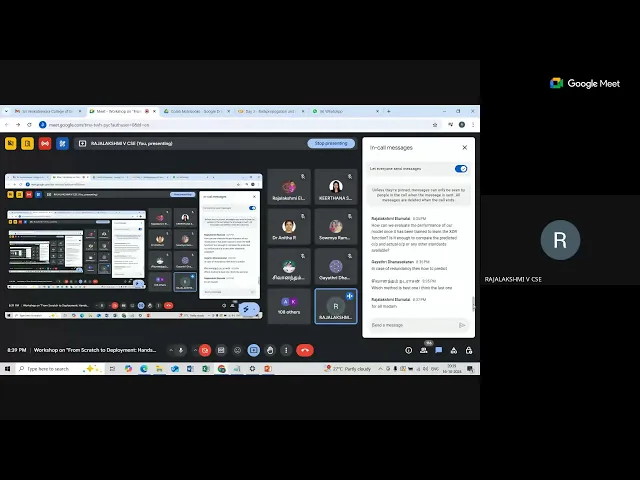
Task: Open the Chrome three-dot menu
Action: click(x=473, y=125)
